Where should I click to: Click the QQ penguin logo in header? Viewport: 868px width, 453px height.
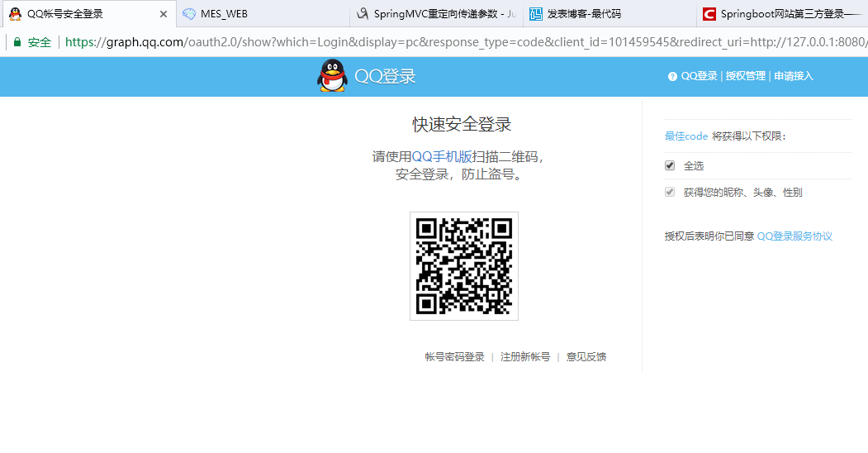click(x=332, y=75)
